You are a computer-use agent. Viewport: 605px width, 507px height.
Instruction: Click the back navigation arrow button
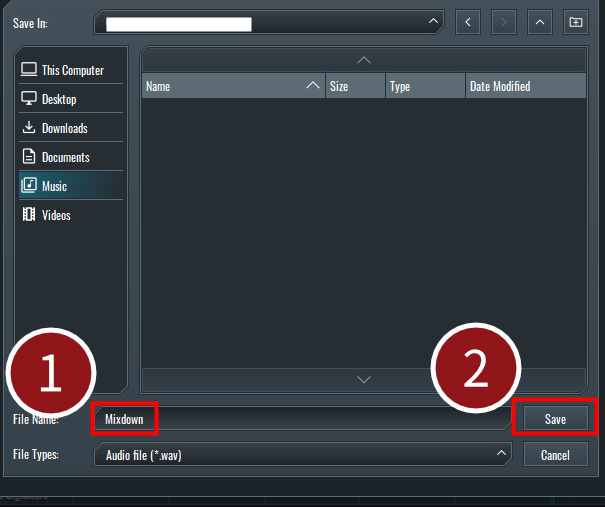(470, 21)
